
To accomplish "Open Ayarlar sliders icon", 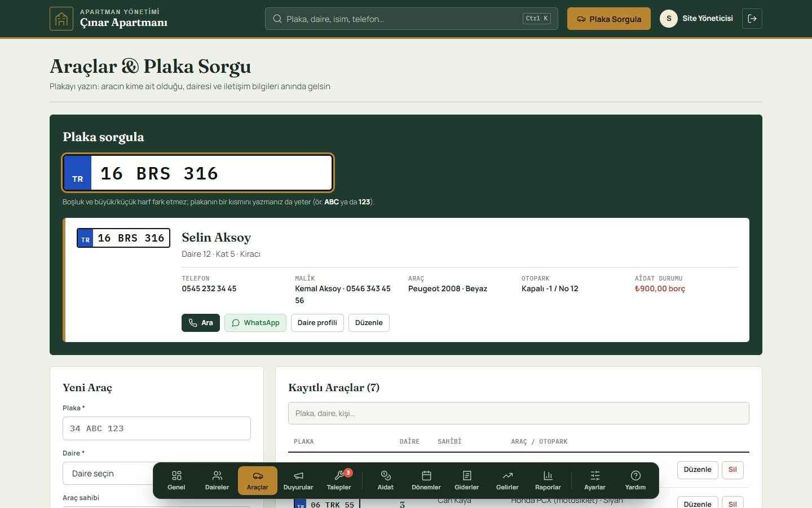I will point(595,480).
